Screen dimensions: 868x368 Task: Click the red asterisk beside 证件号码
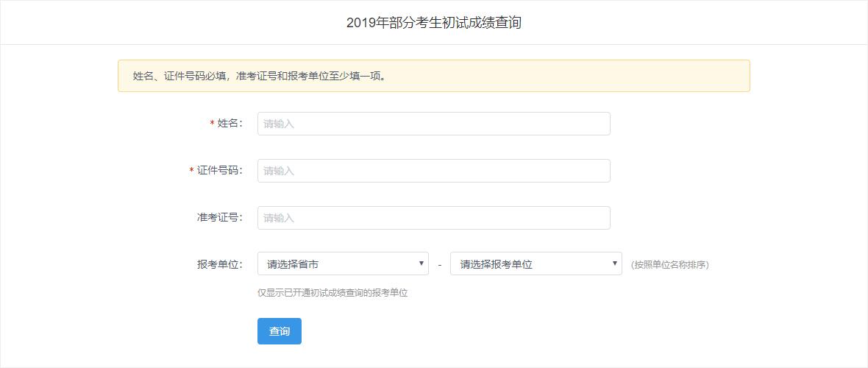coord(191,171)
